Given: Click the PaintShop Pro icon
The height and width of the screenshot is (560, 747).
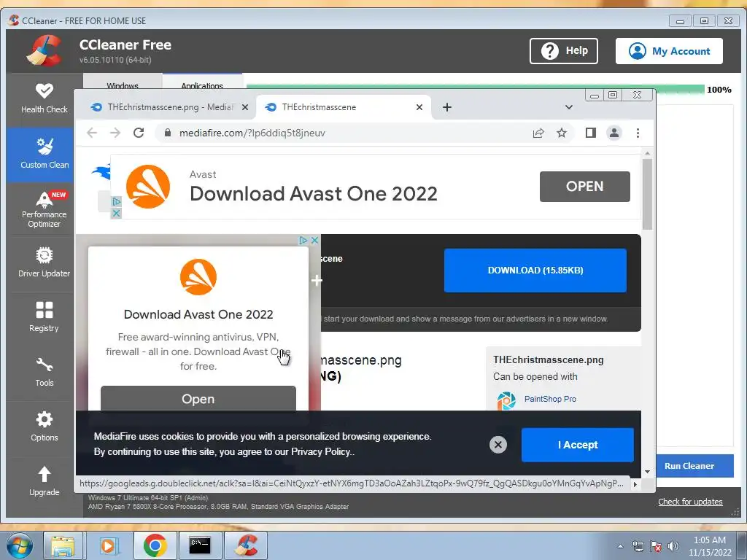Looking at the screenshot, I should point(506,400).
